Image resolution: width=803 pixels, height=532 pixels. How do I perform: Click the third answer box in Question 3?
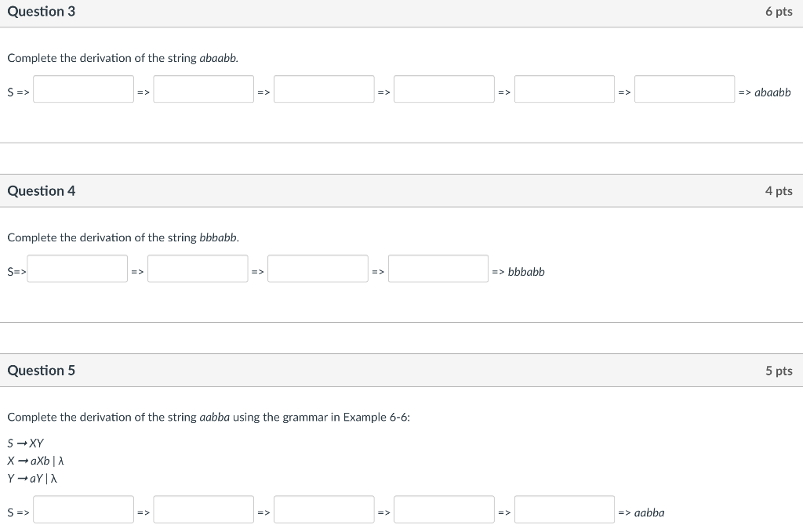[323, 89]
